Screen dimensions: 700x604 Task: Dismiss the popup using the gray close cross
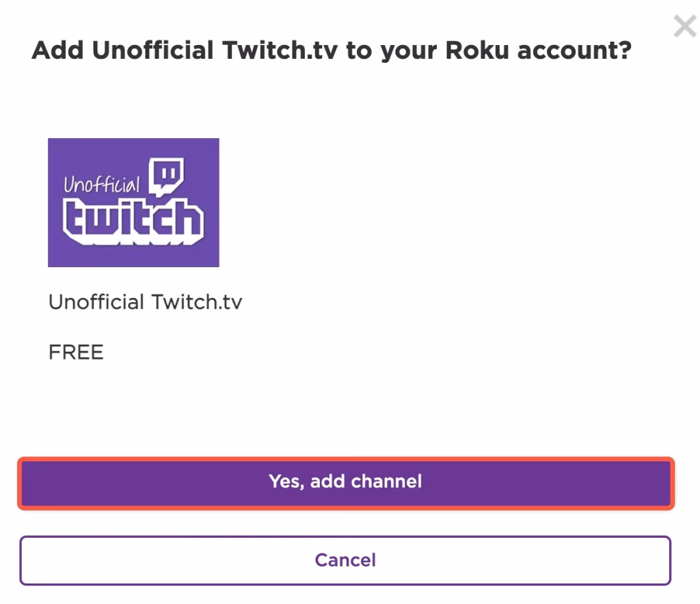[x=684, y=26]
